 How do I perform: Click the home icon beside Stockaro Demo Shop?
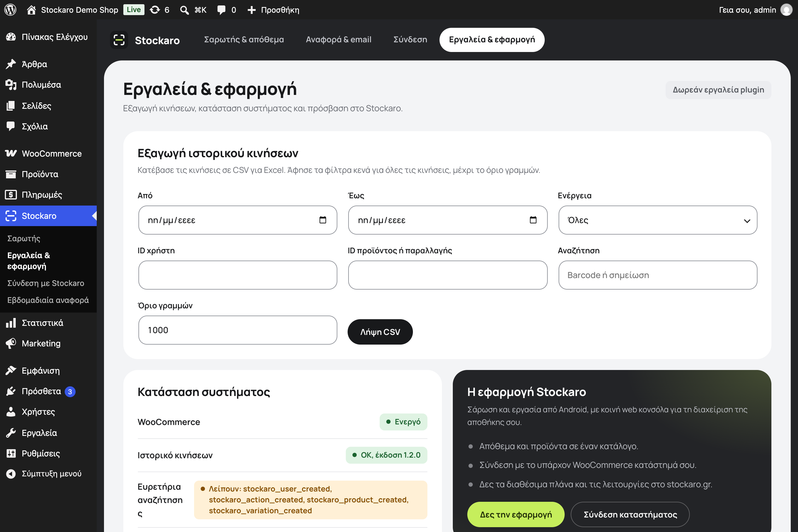coord(31,10)
